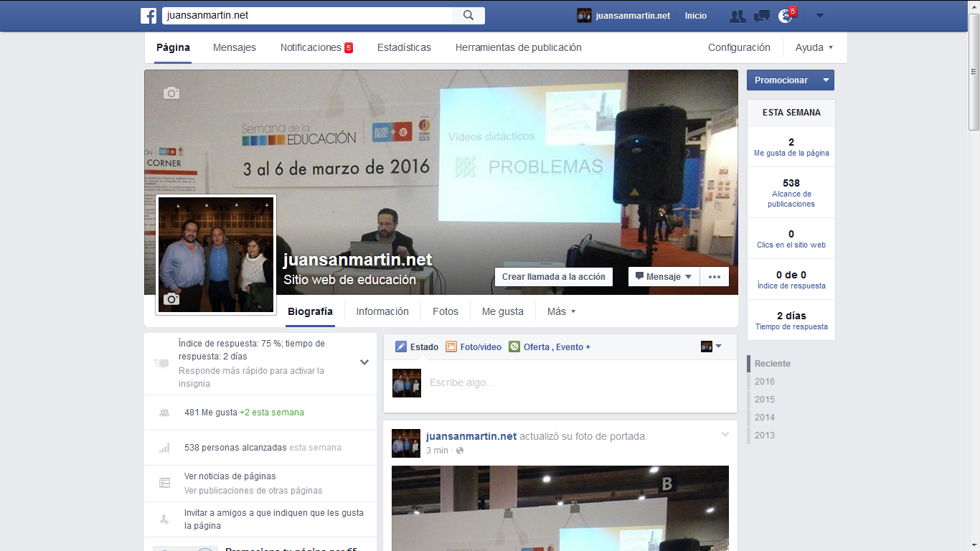The width and height of the screenshot is (980, 551).
Task: Click the response rate speech bubble icon
Action: (x=161, y=363)
